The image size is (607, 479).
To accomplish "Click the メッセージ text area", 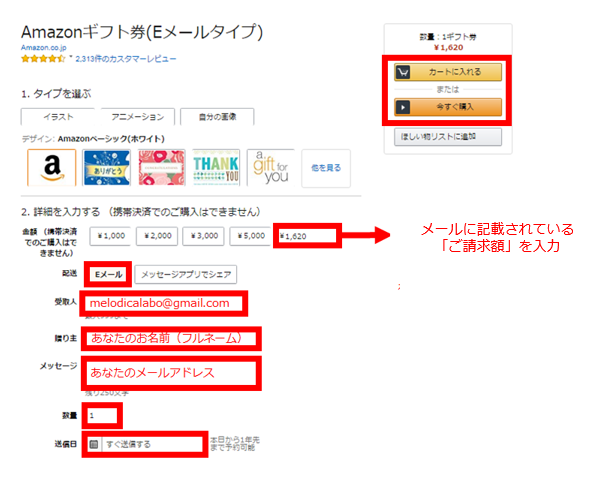I will tap(171, 373).
